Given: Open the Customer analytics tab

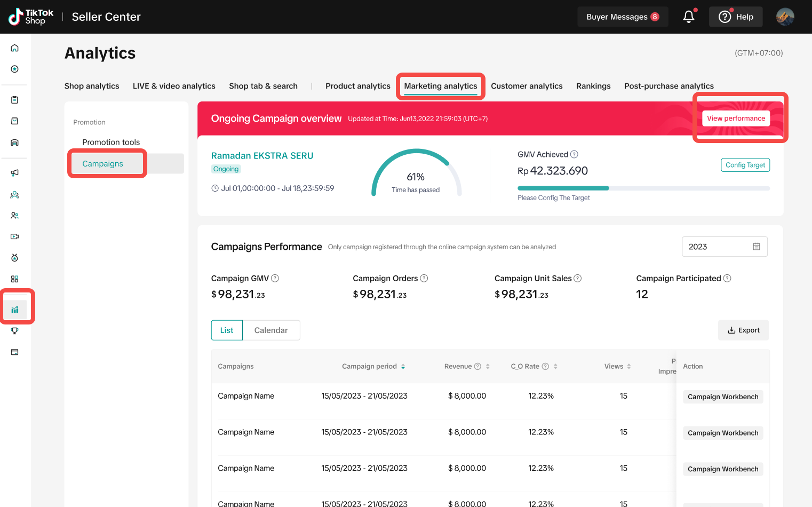Looking at the screenshot, I should coord(527,86).
